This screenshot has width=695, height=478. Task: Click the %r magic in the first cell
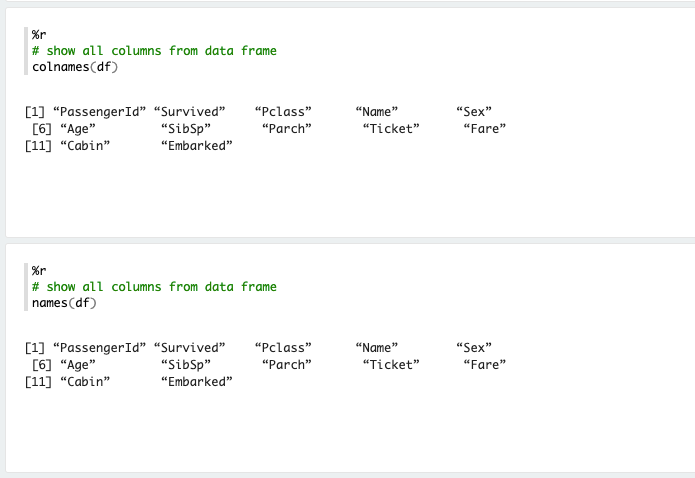coord(39,35)
